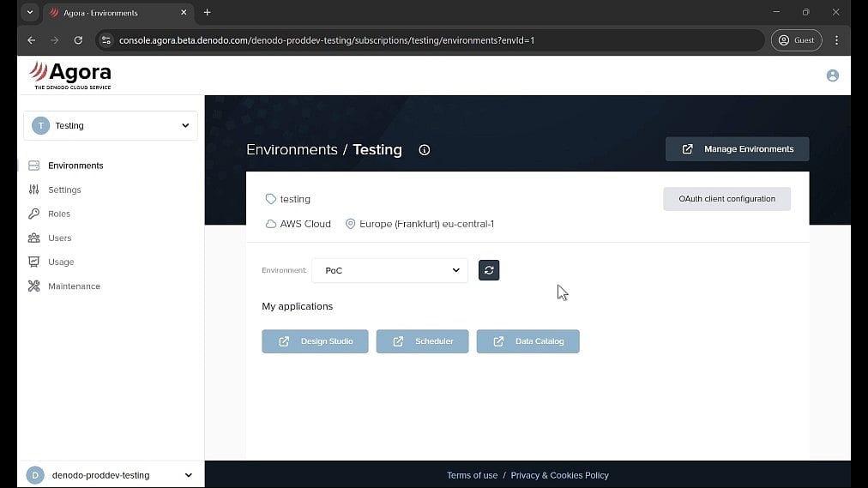Close the Agora Environments tab
The height and width of the screenshot is (488, 868).
184,13
